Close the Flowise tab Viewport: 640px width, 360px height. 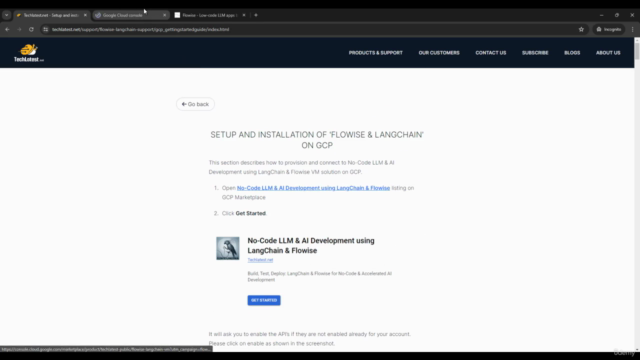coord(244,15)
